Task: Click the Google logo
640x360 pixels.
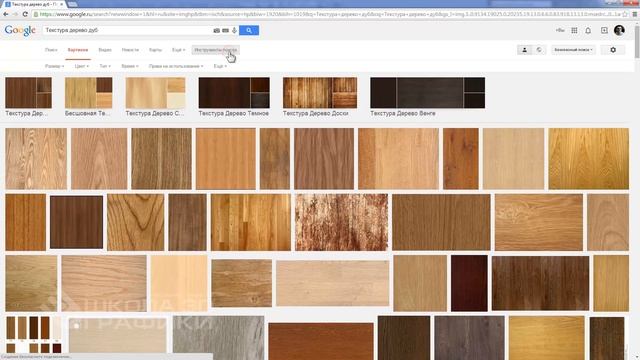Action: [20, 31]
